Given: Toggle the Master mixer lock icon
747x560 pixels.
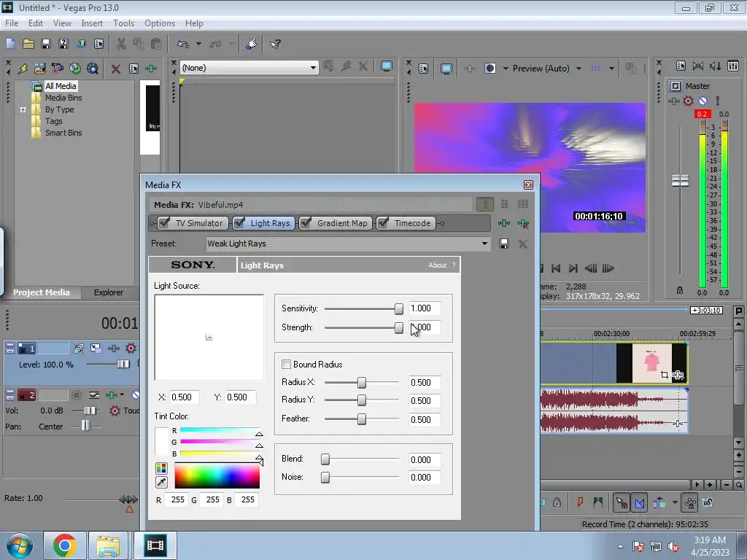Looking at the screenshot, I should tap(680, 290).
